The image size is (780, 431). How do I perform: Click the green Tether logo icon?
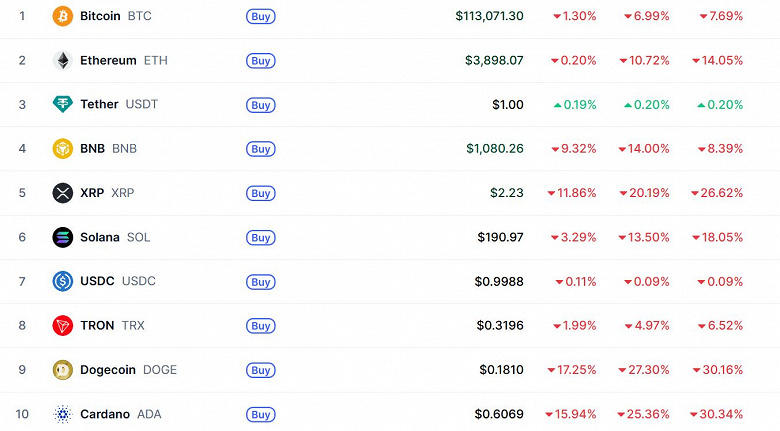pyautogui.click(x=63, y=104)
